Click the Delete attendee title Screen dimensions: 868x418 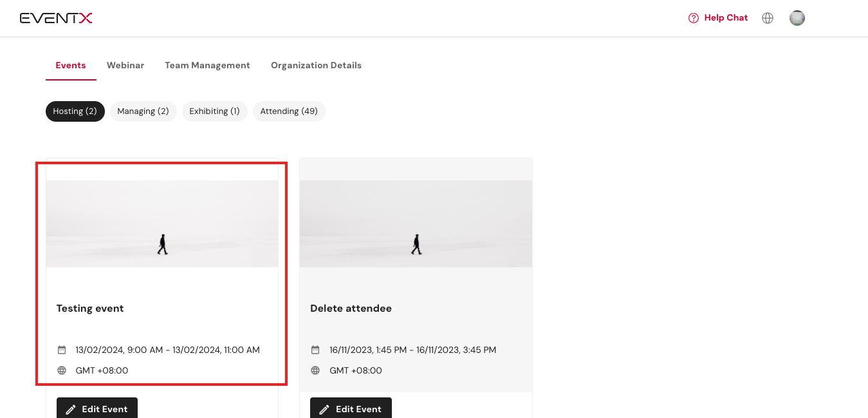351,309
